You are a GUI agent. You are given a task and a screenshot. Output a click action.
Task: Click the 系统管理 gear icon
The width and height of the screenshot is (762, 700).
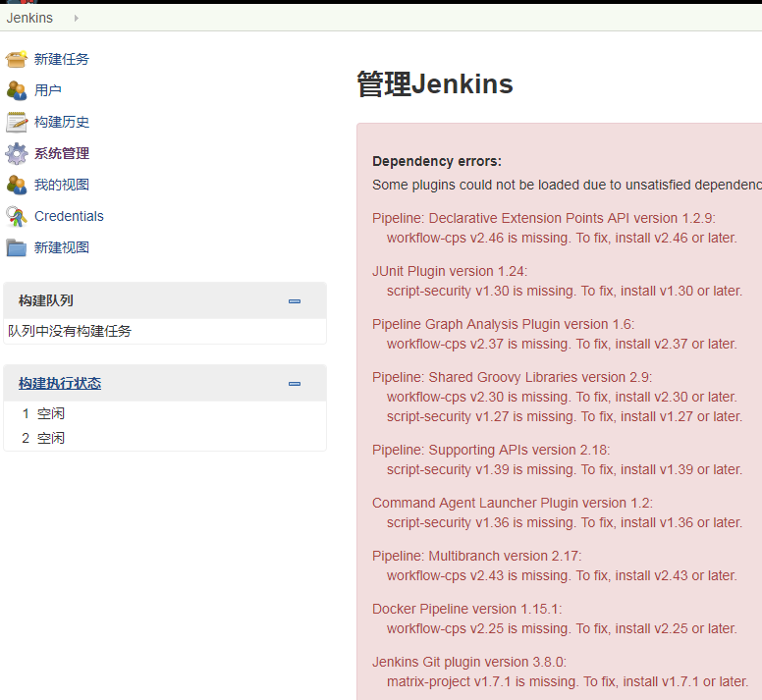pyautogui.click(x=17, y=153)
